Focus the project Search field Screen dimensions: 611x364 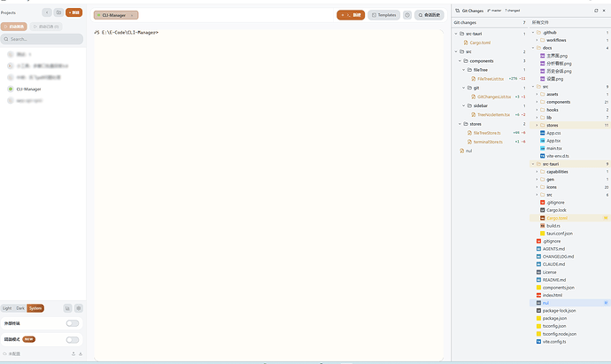click(x=42, y=39)
